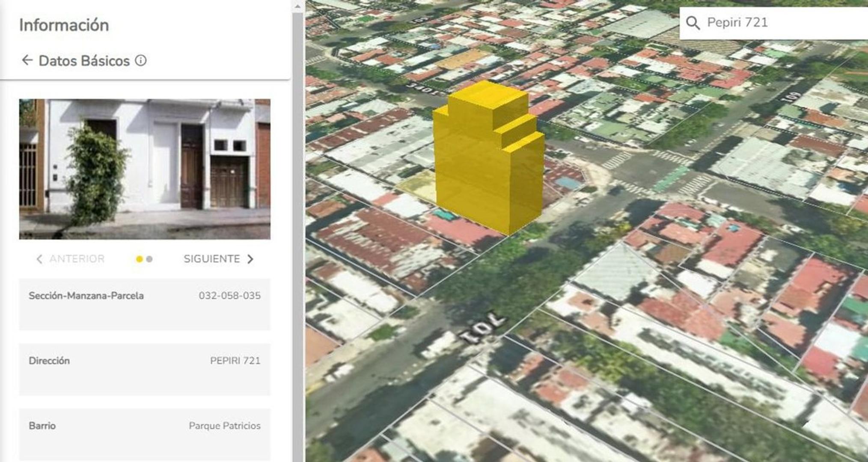Click ANTERIOR to go to previous photo
The image size is (868, 462).
click(x=76, y=258)
